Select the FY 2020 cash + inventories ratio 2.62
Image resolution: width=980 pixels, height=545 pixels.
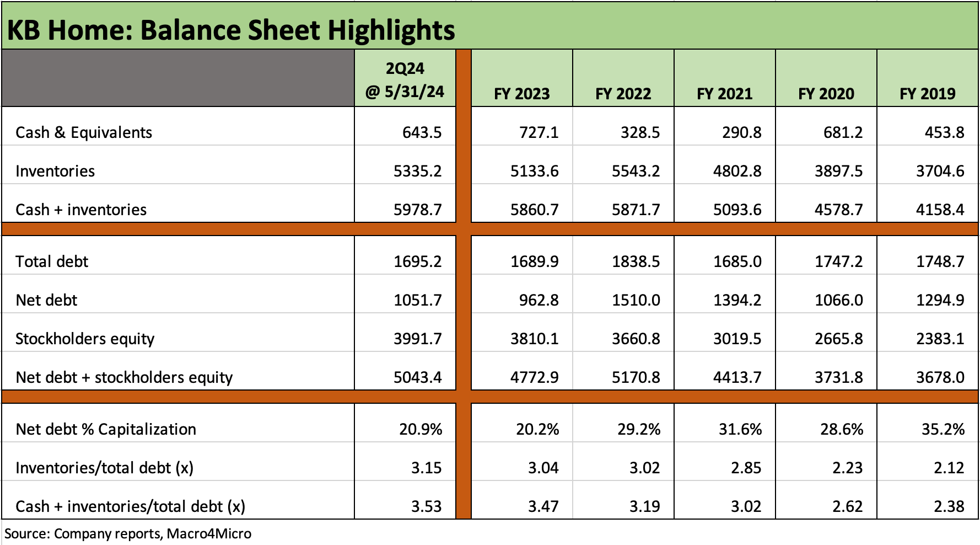847,506
